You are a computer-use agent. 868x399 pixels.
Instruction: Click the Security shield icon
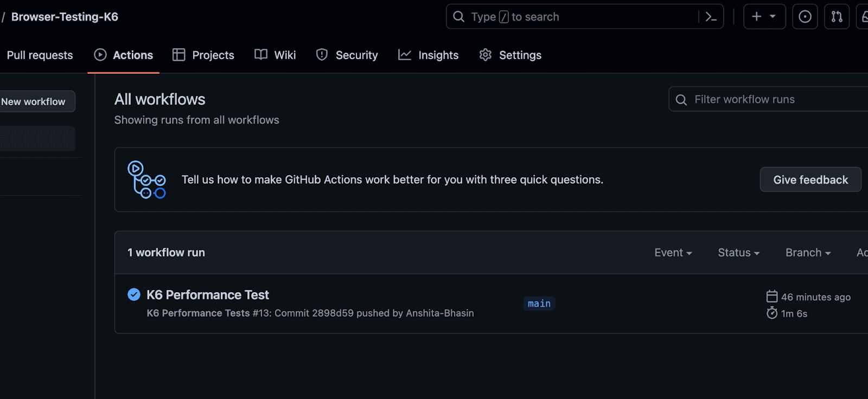coord(322,55)
